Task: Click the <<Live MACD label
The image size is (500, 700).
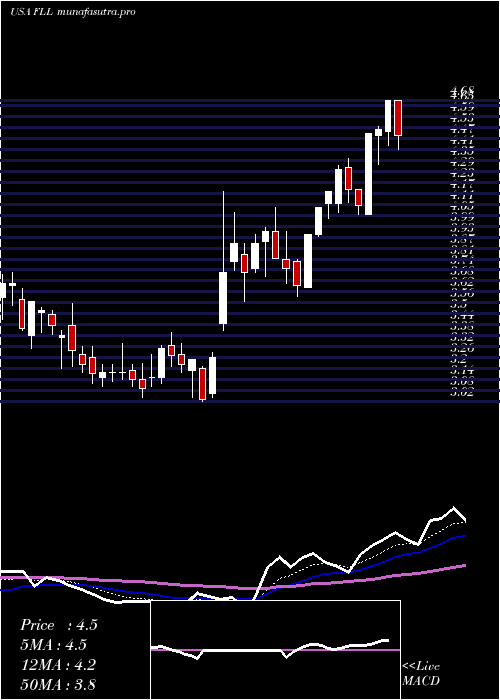Action: coord(421,674)
